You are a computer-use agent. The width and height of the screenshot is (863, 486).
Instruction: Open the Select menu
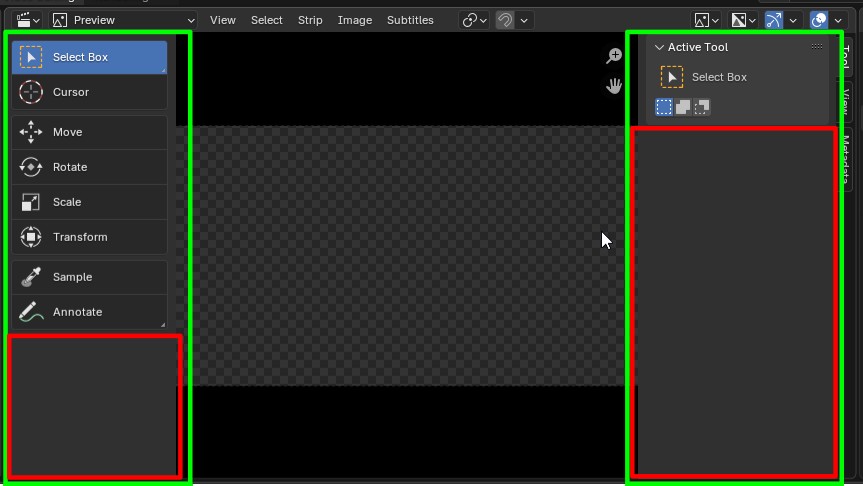pyautogui.click(x=266, y=20)
